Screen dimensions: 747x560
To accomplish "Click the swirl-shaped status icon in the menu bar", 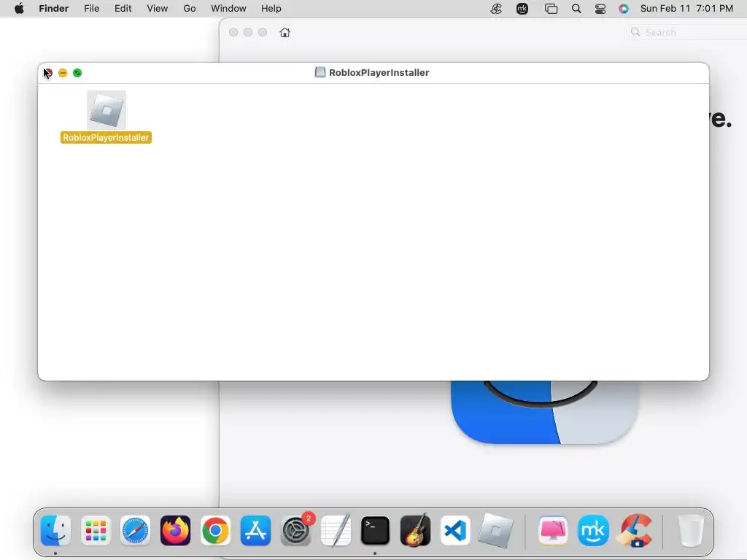I will click(496, 9).
